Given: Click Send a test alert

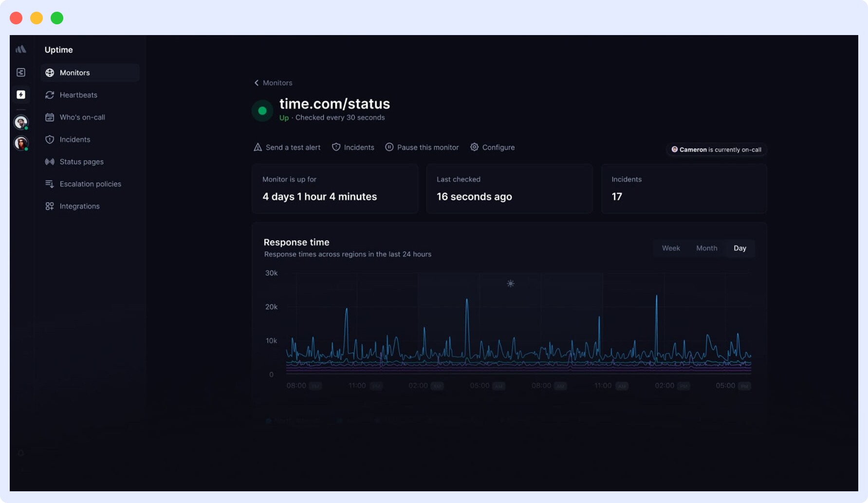Looking at the screenshot, I should tap(287, 147).
